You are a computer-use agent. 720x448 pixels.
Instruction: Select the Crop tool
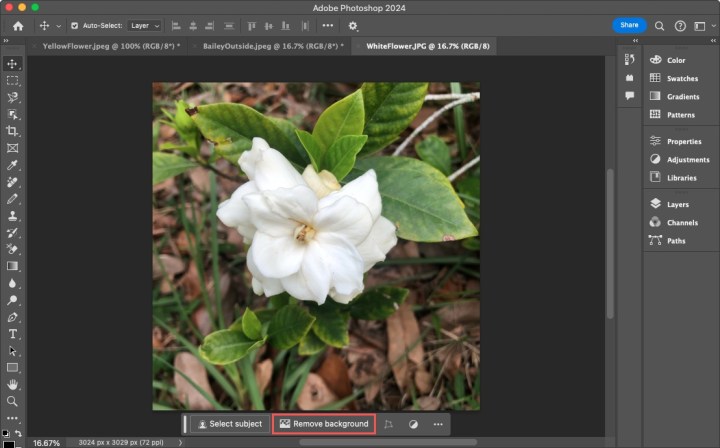click(x=12, y=131)
